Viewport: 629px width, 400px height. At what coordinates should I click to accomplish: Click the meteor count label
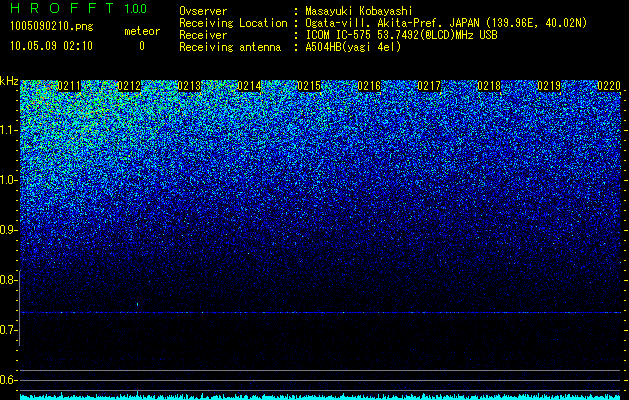(142, 31)
